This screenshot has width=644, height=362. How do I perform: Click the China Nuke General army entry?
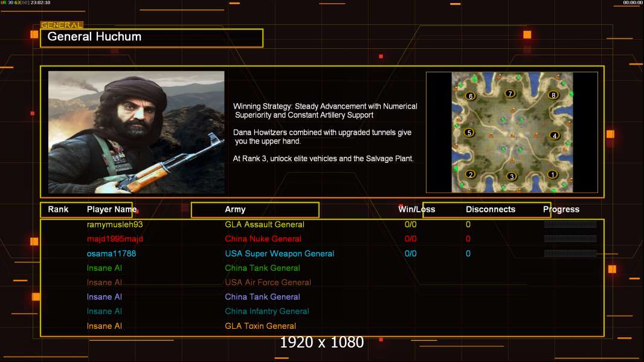point(263,239)
